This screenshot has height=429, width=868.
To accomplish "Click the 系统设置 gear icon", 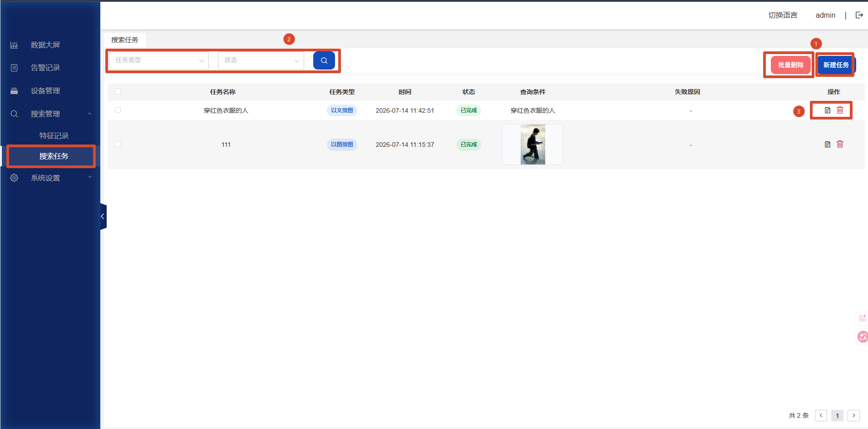I will (x=14, y=178).
